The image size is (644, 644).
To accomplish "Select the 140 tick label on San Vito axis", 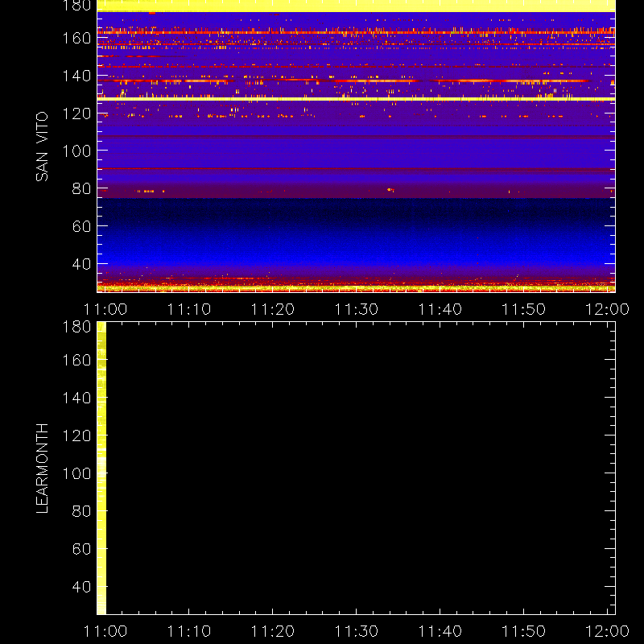I will (76, 76).
